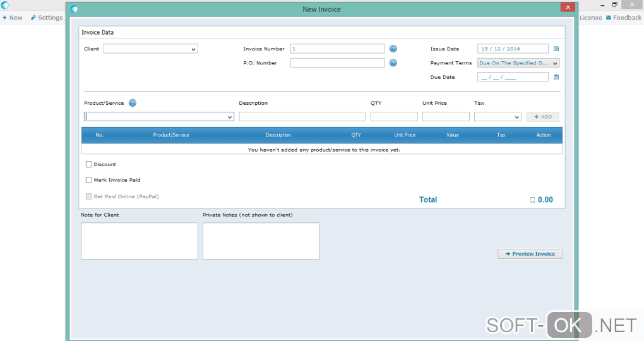Open Settings in main window toolbar
The image size is (644, 341).
click(x=47, y=18)
